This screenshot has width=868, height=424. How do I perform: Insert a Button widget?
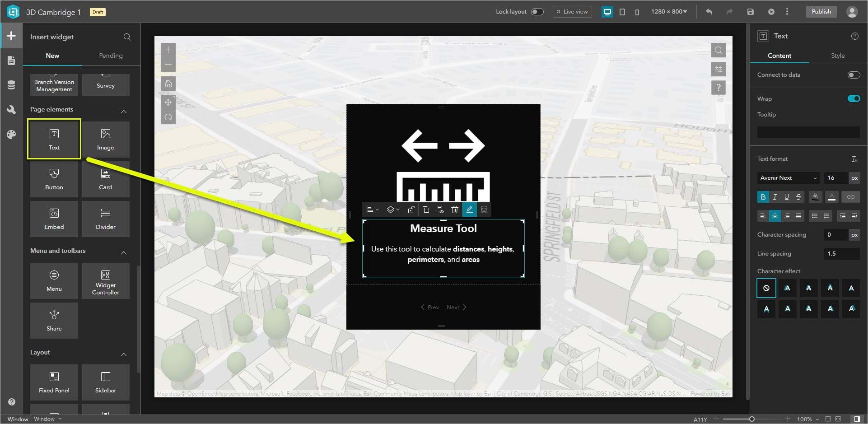tap(54, 179)
